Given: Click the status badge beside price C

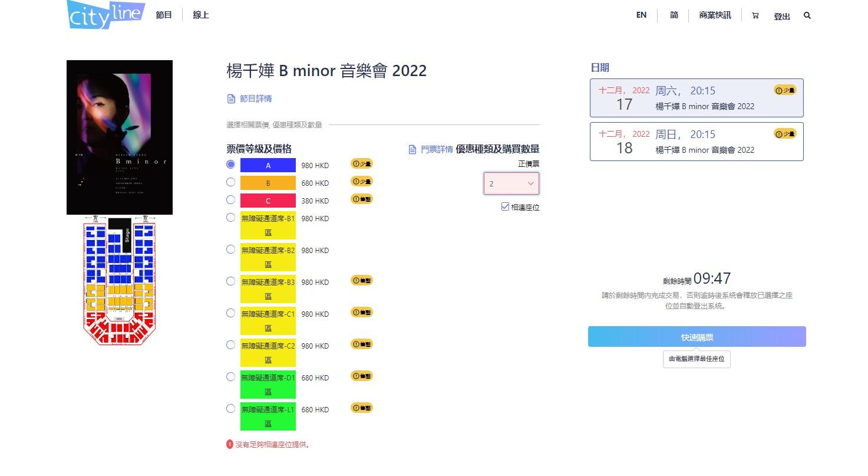Looking at the screenshot, I should click(x=362, y=199).
